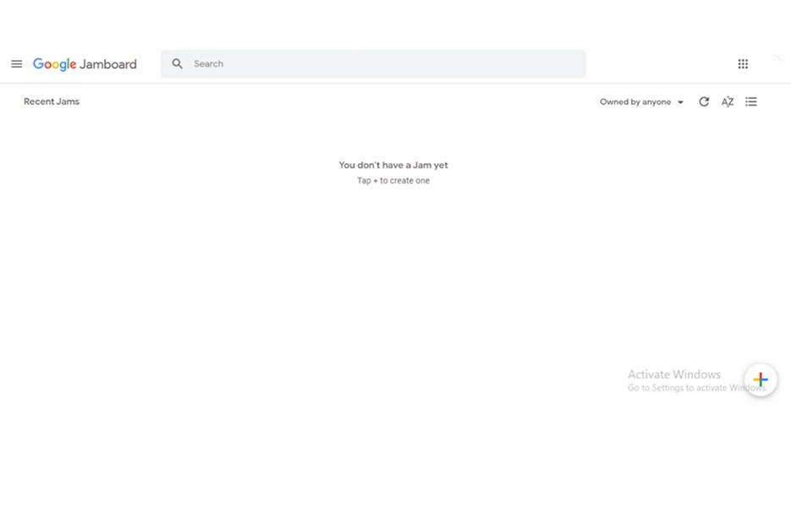791x532 pixels.
Task: Open the apps launcher menu
Action: click(x=742, y=63)
